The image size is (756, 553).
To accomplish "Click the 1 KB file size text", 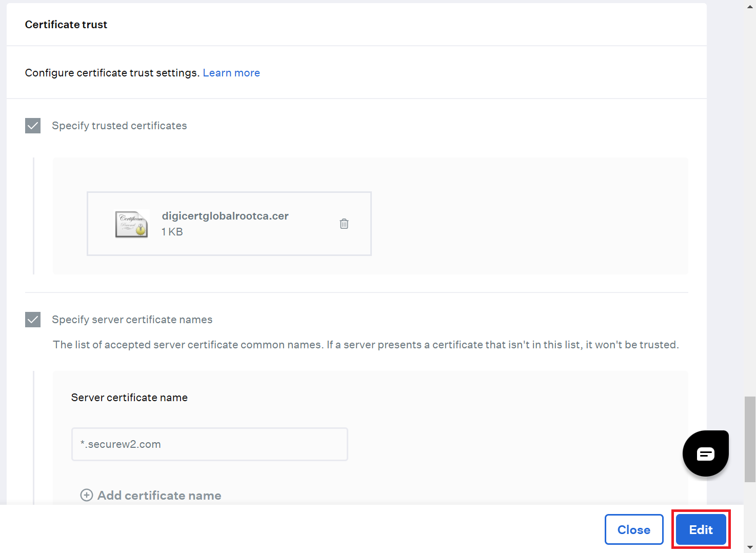I will (172, 232).
